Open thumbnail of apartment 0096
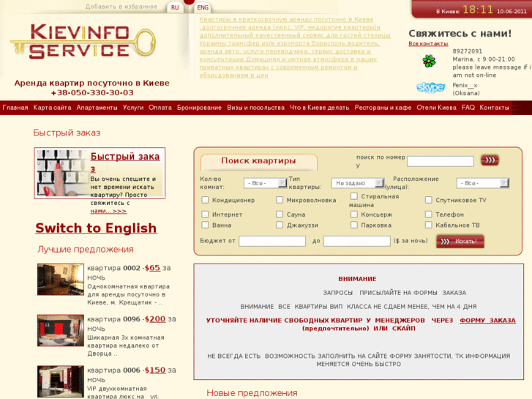The image size is (532, 399). tap(61, 330)
